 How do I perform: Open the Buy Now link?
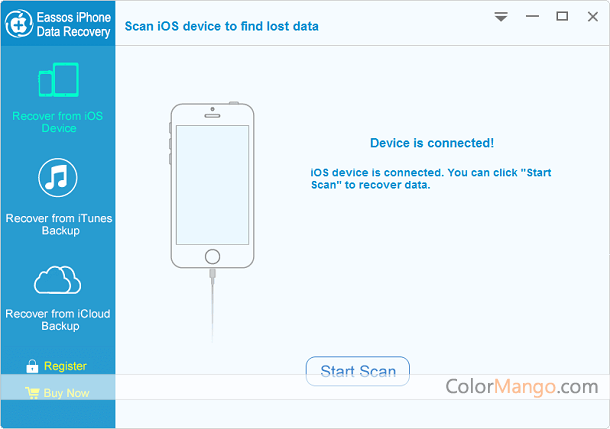click(x=67, y=393)
